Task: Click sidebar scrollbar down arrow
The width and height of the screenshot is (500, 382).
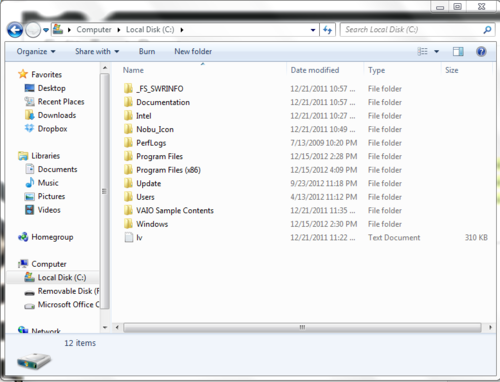Action: (105, 328)
